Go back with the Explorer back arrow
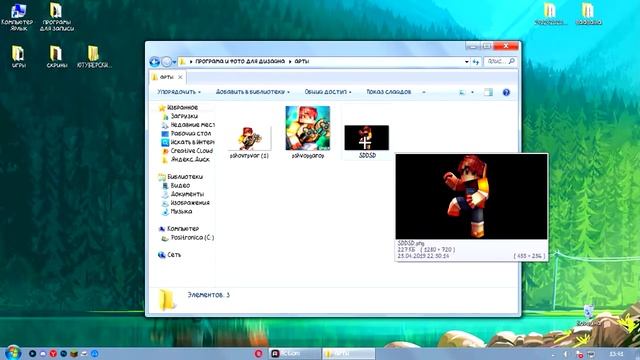This screenshot has height=360, width=640. tap(154, 62)
